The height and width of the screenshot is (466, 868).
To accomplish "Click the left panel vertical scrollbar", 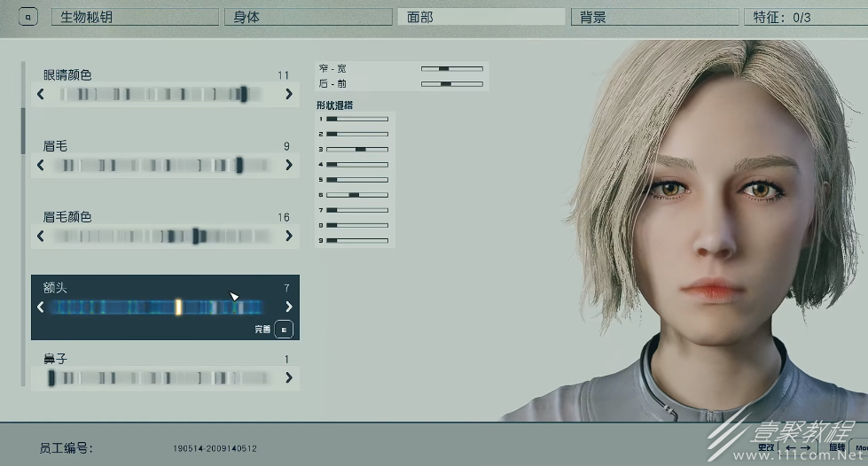I will tap(24, 131).
